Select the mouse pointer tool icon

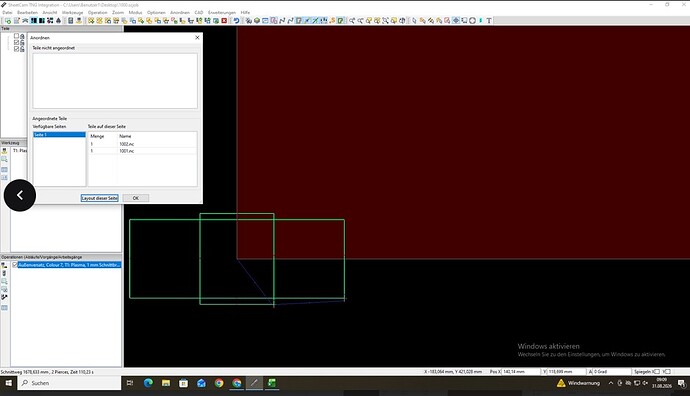coord(414,21)
